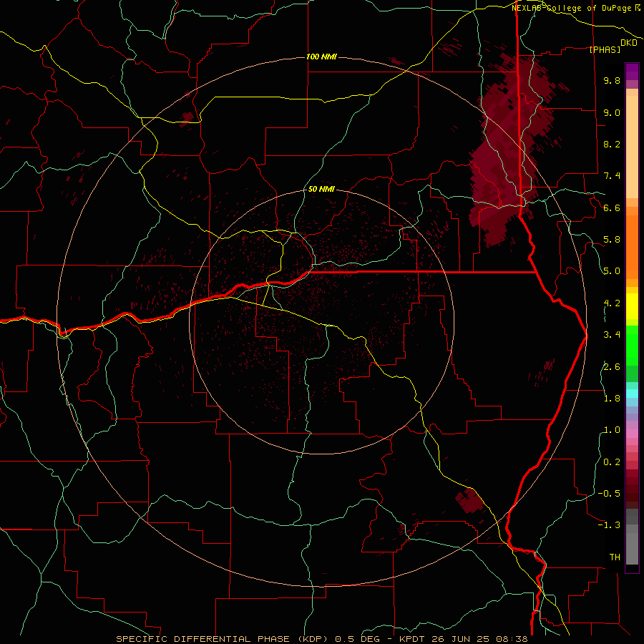Pick the yellow band of the color scale
Viewport: 644px width, 644px height.
point(632,306)
